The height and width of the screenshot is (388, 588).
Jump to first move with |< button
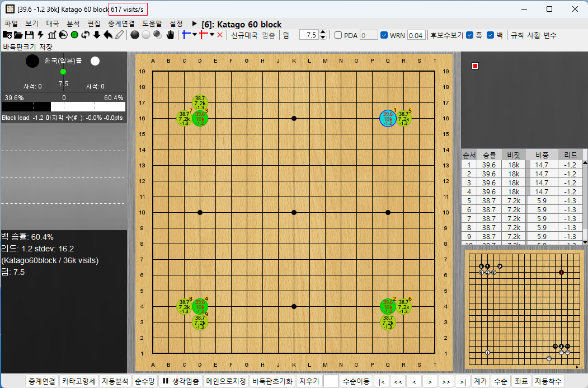point(382,381)
